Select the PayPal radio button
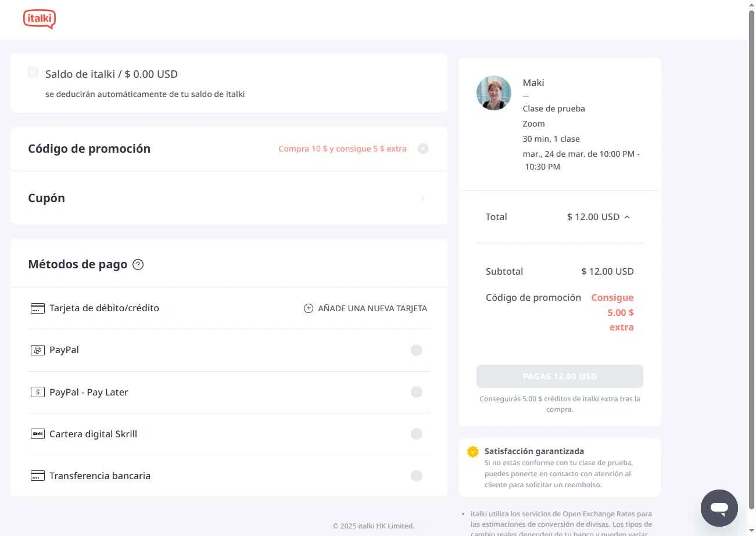The height and width of the screenshot is (536, 756). [417, 350]
